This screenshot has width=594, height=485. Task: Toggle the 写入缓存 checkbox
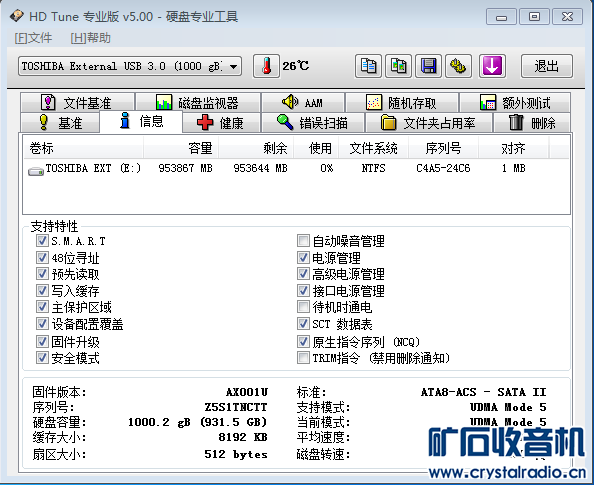point(42,291)
